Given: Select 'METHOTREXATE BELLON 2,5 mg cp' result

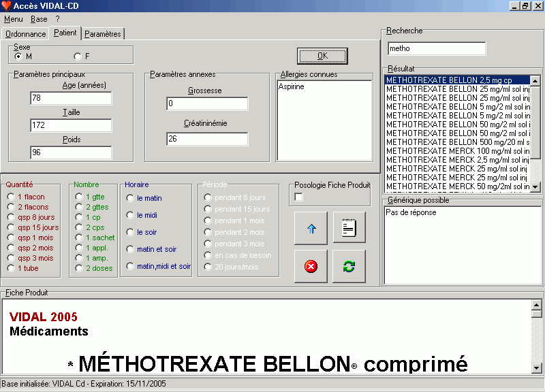Looking at the screenshot, I should (457, 80).
